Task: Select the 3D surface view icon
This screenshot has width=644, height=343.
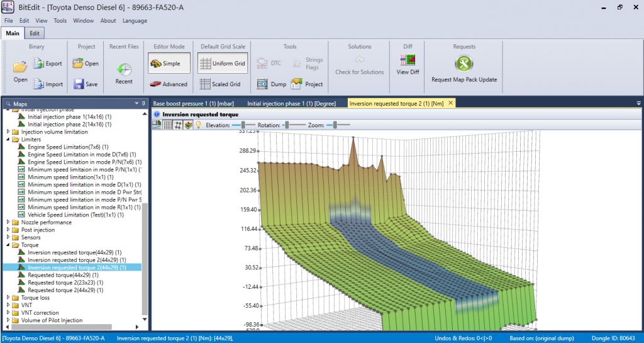Action: [189, 125]
